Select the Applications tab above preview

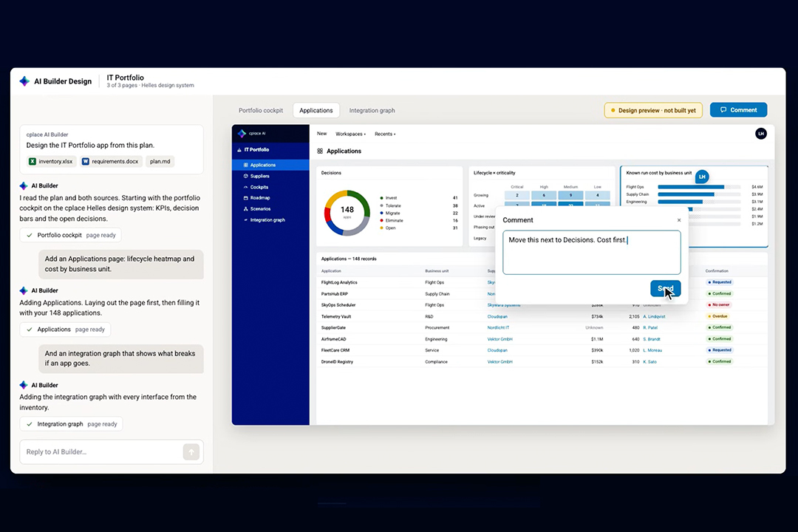(x=316, y=111)
